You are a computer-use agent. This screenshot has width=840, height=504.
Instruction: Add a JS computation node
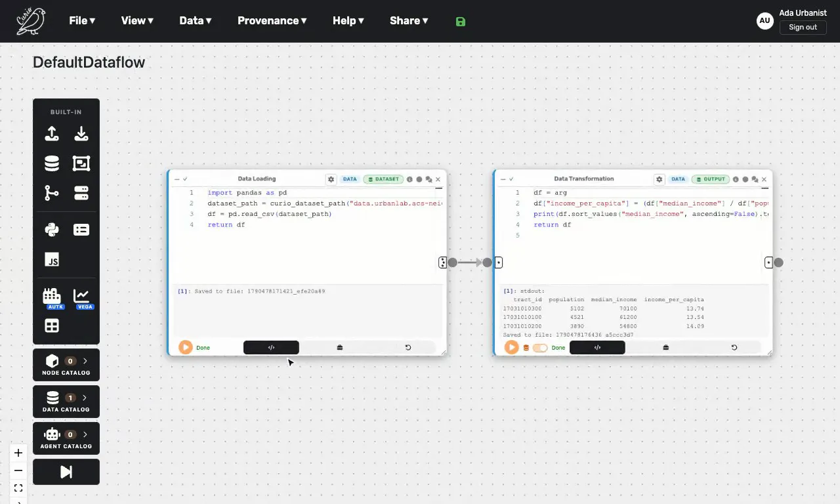pyautogui.click(x=52, y=259)
